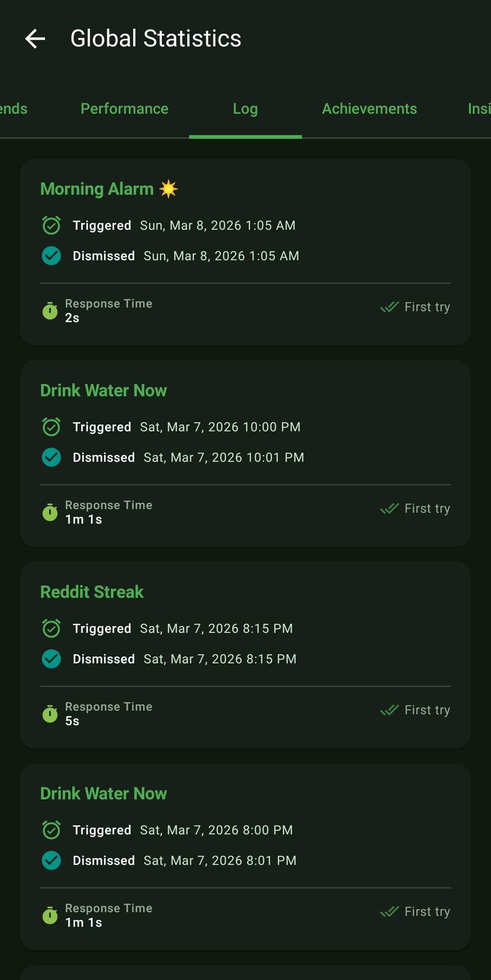Tap the stopwatch icon beside 5s response time
491x980 pixels.
pos(50,714)
